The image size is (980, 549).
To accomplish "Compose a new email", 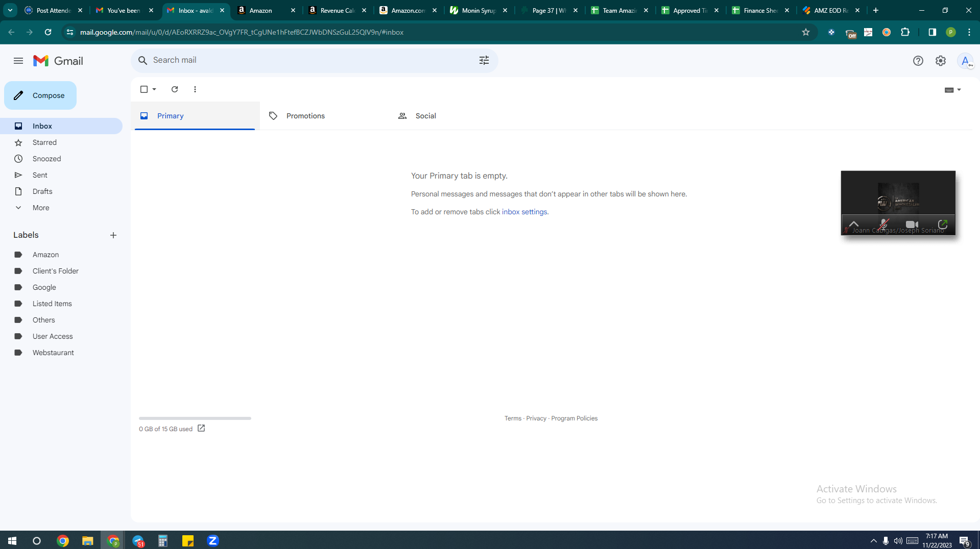I will click(x=40, y=95).
